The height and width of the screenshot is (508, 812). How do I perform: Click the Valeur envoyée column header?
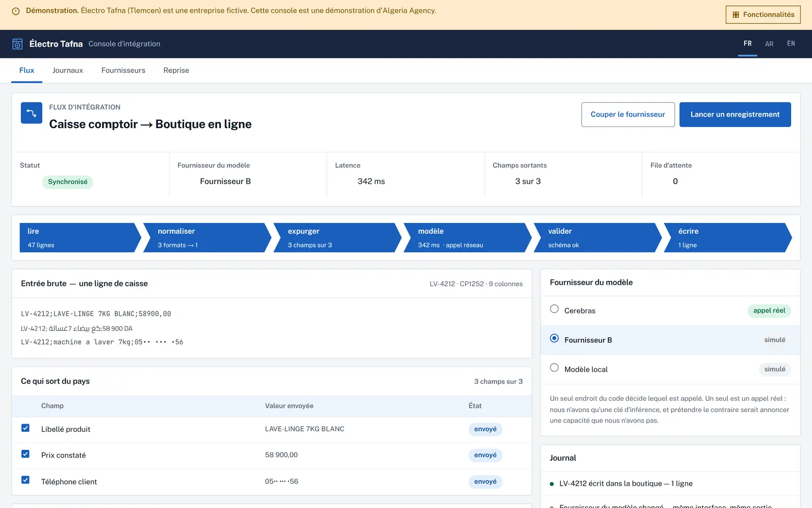(289, 406)
